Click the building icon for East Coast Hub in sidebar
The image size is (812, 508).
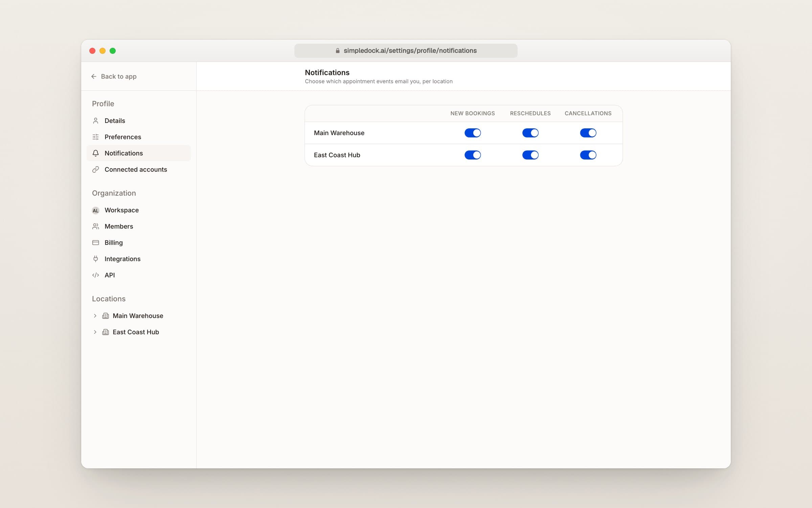coord(106,332)
